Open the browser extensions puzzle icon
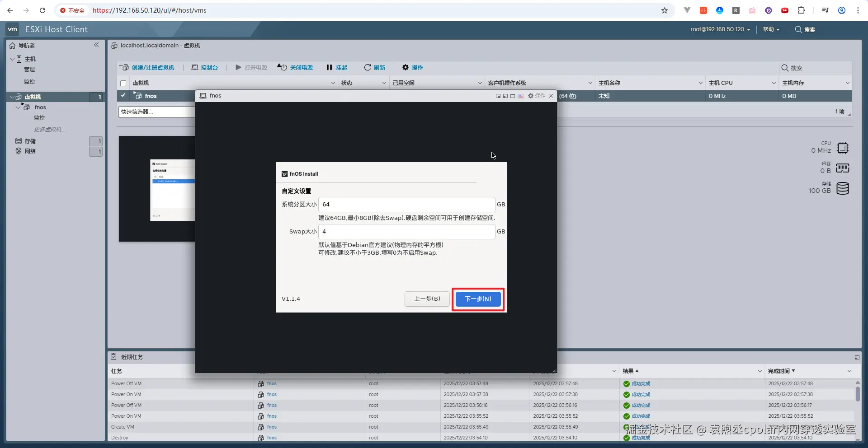 801,10
